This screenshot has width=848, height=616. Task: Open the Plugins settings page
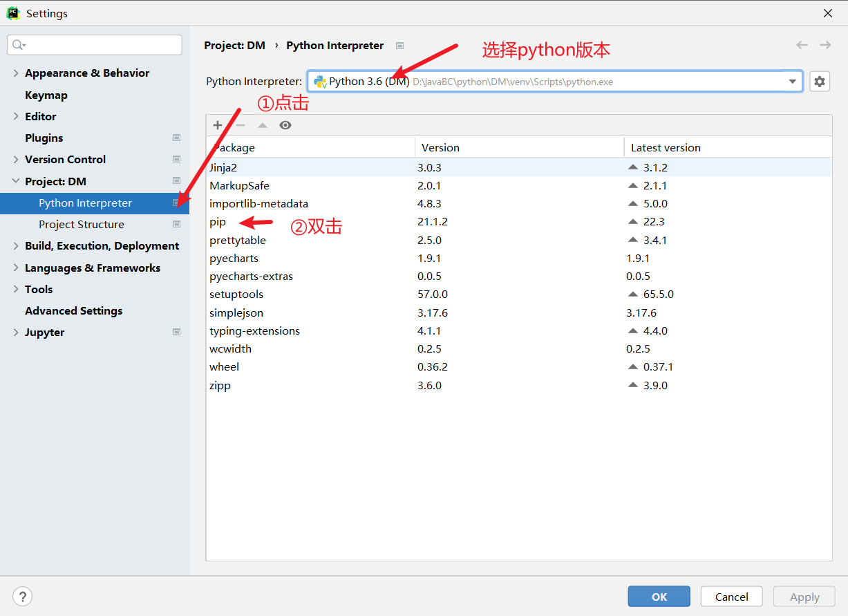(44, 138)
